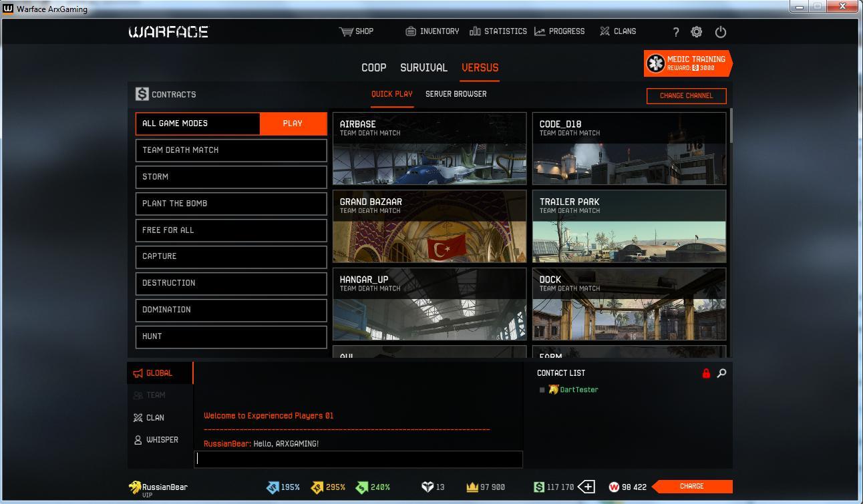Click the 195% XP booster icon
This screenshot has width=863, height=504.
tap(272, 487)
